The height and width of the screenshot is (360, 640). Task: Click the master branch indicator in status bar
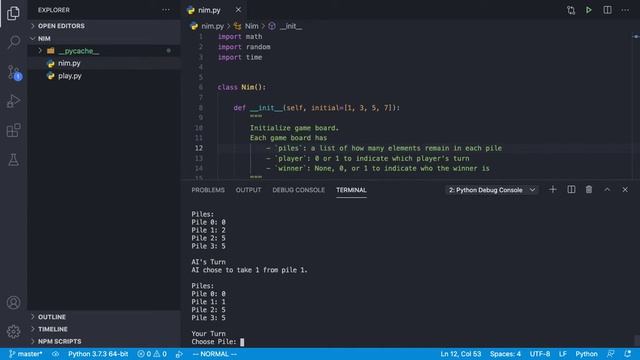(x=25, y=354)
